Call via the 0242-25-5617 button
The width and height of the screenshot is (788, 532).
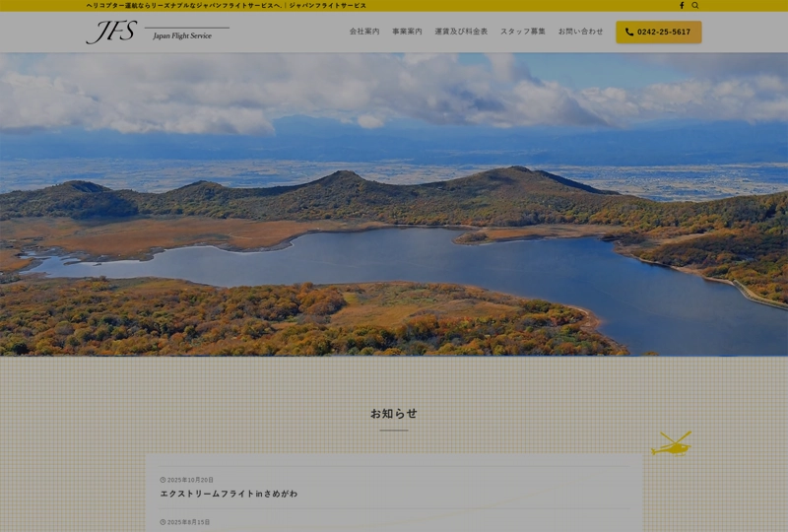coord(659,33)
